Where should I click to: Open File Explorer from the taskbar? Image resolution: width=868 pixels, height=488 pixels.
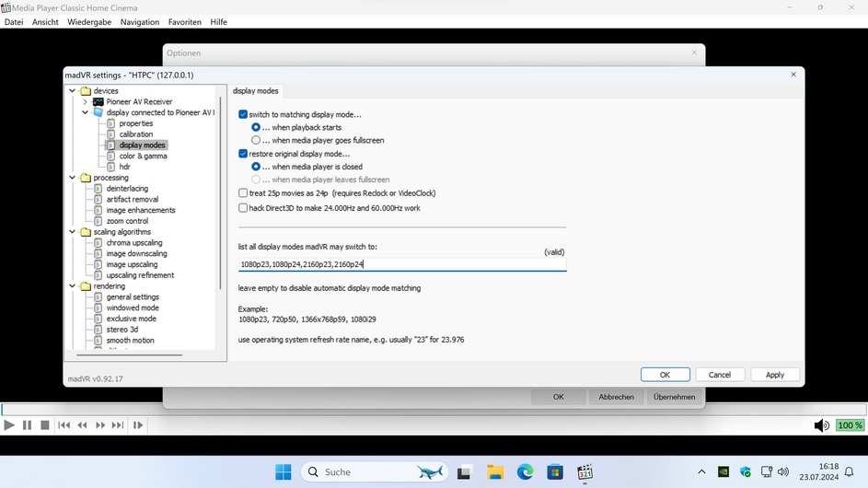[495, 472]
